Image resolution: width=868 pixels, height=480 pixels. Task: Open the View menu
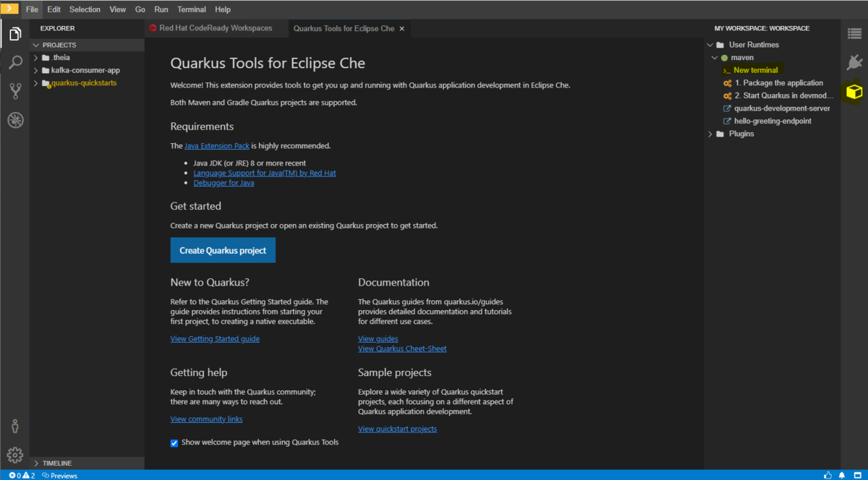point(118,9)
